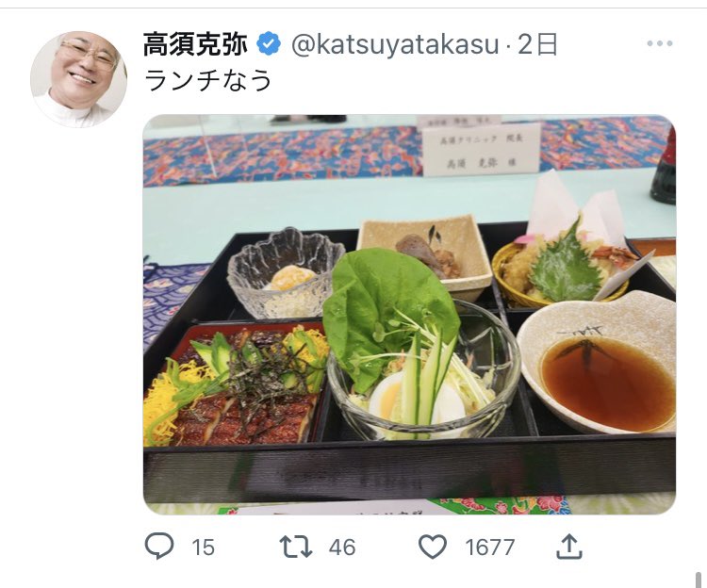The height and width of the screenshot is (588, 707).
Task: Click the 2日 timestamp
Action: coord(537,44)
